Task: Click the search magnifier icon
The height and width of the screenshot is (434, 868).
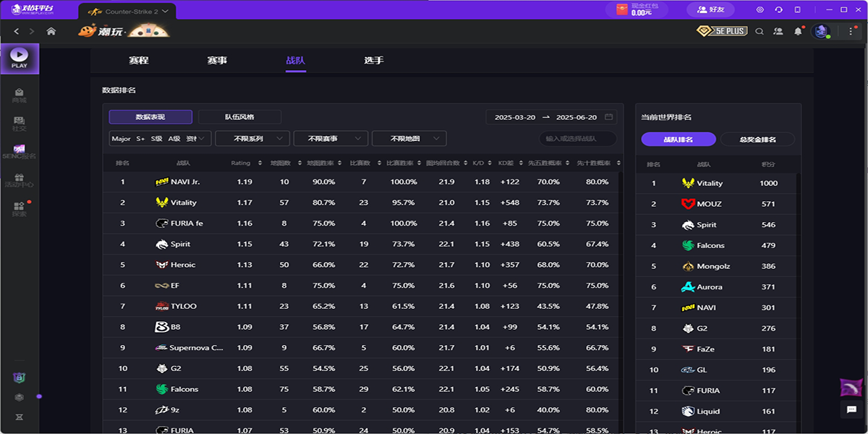Action: pos(759,31)
